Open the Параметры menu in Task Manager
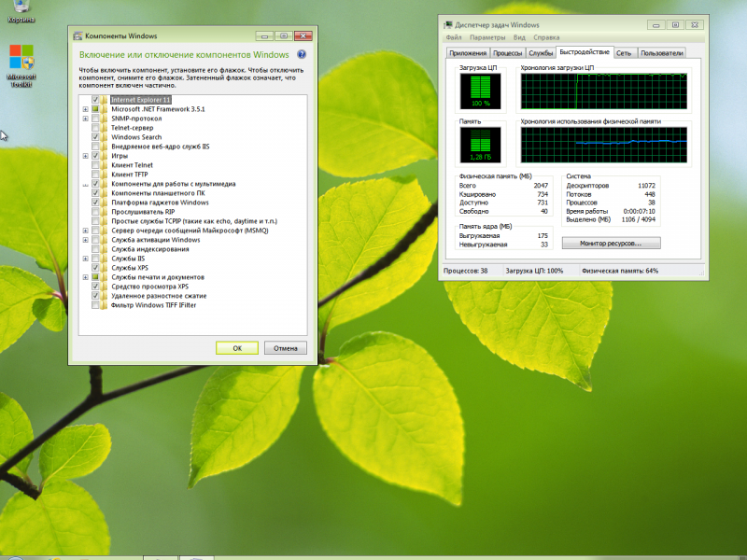This screenshot has height=560, width=747. [487, 37]
